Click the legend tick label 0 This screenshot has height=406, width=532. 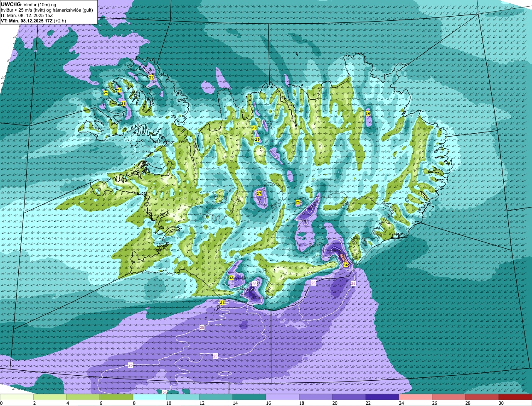tap(1, 403)
